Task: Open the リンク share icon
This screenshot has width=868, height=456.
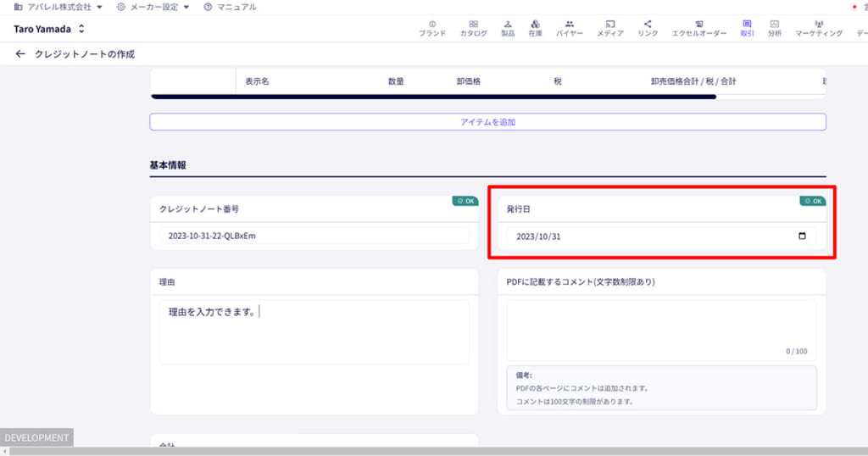Action: (x=647, y=28)
